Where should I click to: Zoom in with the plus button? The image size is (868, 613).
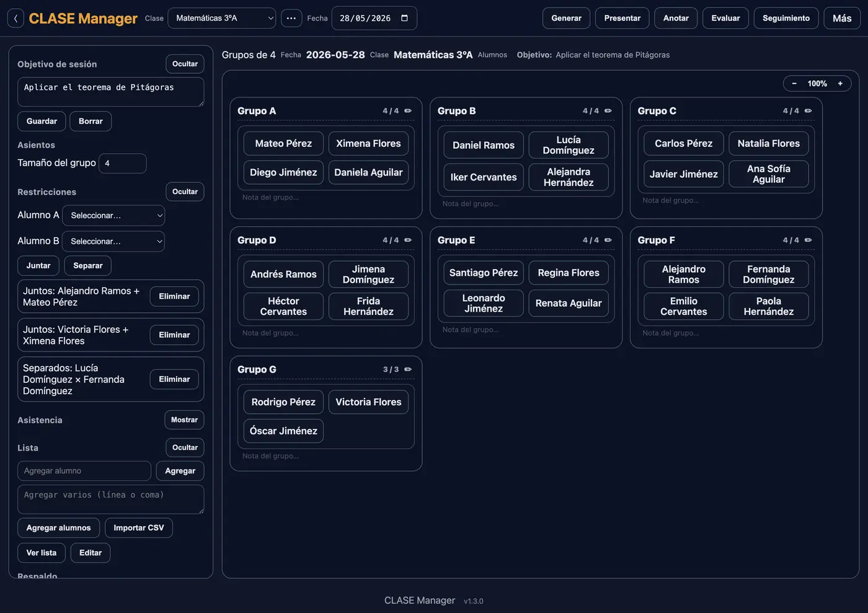coord(840,84)
